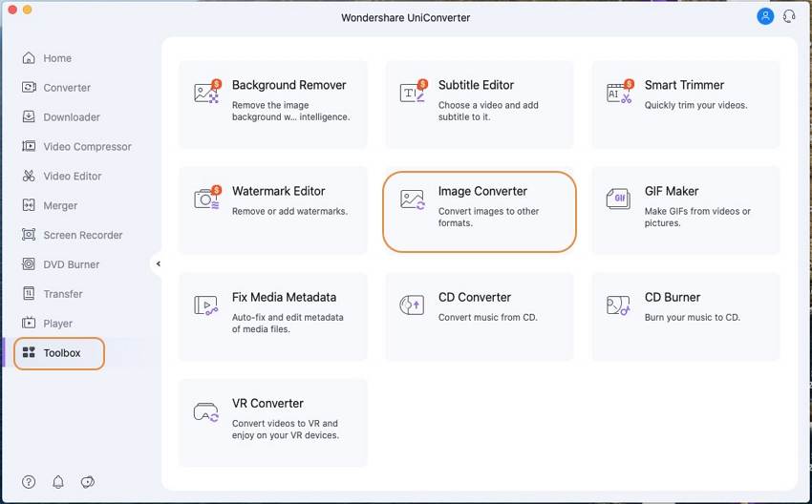Image resolution: width=812 pixels, height=504 pixels.
Task: Click the Fix Media Metadata icon
Action: pyautogui.click(x=206, y=305)
